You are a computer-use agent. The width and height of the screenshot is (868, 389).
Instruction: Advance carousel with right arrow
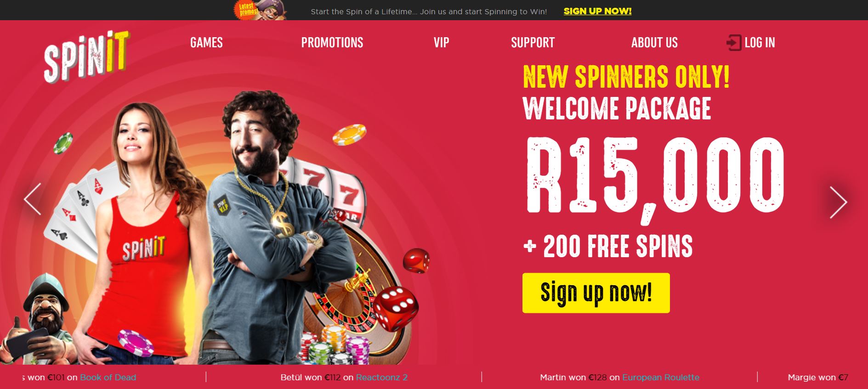[838, 202]
